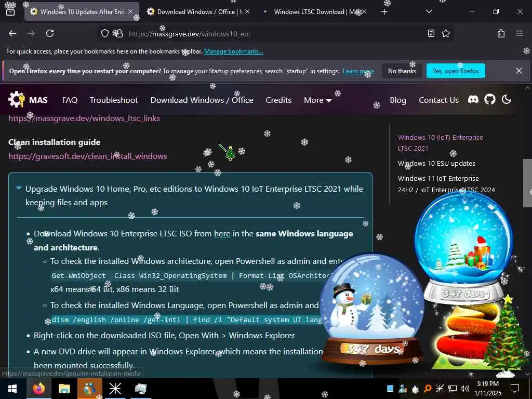532x399 pixels.
Task: Click the address bar URL field
Action: (x=275, y=34)
